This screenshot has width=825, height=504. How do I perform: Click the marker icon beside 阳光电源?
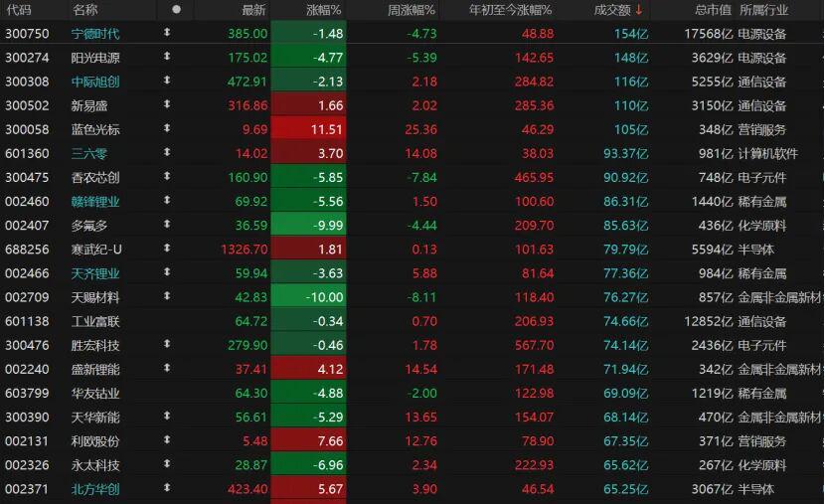(x=166, y=57)
